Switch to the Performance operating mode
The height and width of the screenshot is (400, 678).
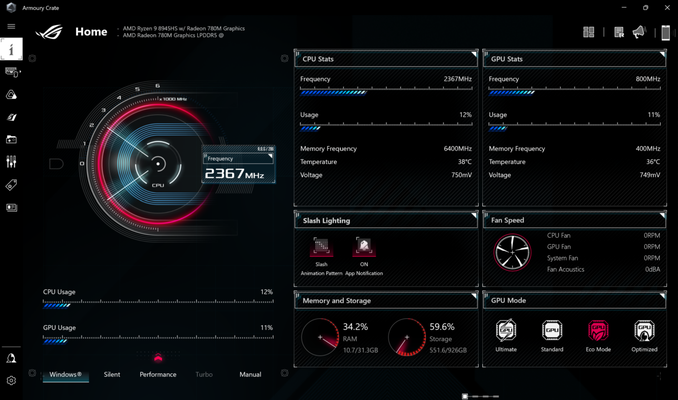pyautogui.click(x=158, y=374)
